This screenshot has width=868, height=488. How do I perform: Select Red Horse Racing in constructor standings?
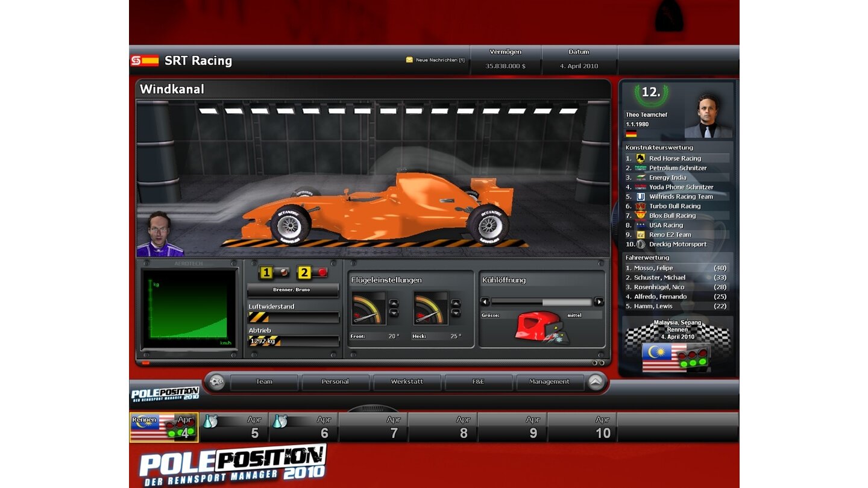pyautogui.click(x=676, y=158)
